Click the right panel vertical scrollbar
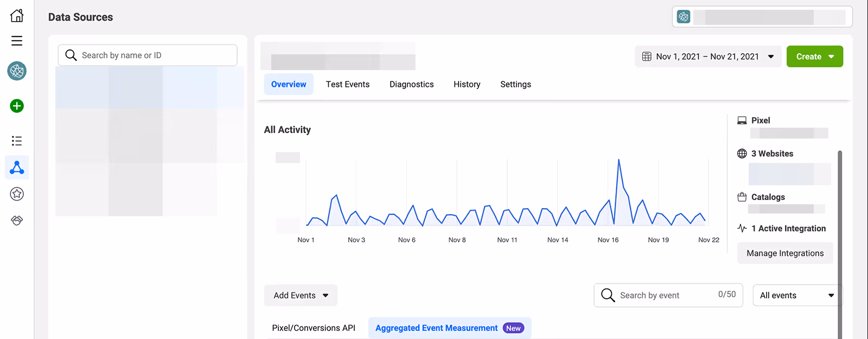This screenshot has height=339, width=868. coord(840,244)
